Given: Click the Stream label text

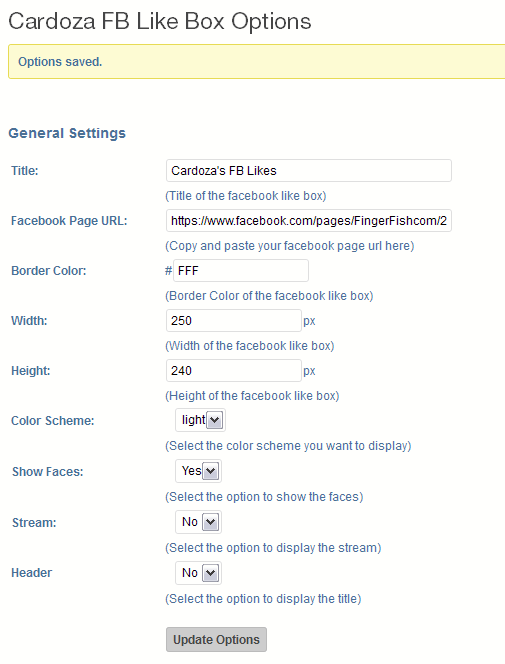Looking at the screenshot, I should 34,523.
